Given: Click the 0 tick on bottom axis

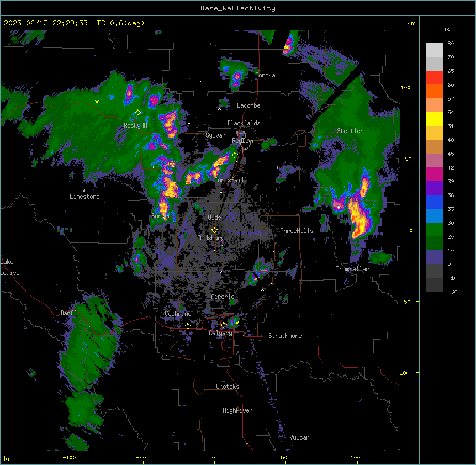Looking at the screenshot, I should (x=213, y=457).
